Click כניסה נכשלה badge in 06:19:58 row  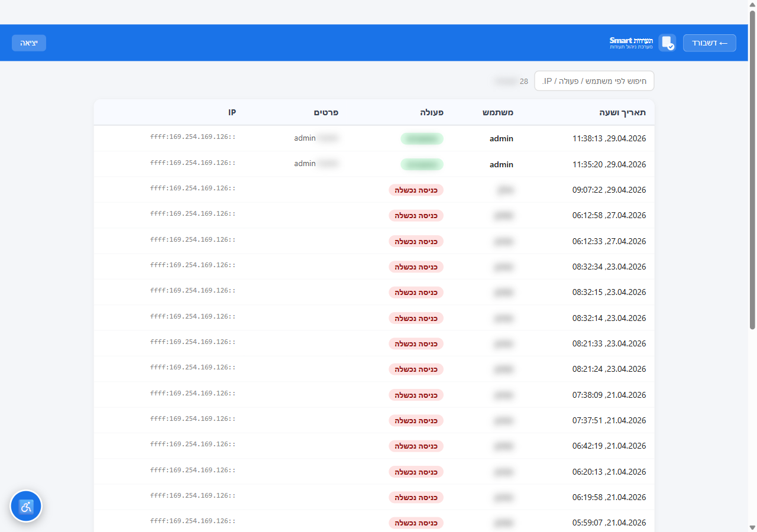(x=416, y=497)
